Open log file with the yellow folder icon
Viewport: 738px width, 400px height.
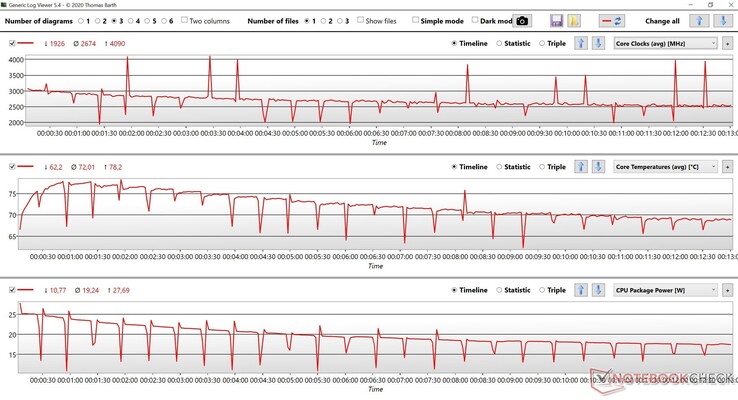click(x=574, y=20)
